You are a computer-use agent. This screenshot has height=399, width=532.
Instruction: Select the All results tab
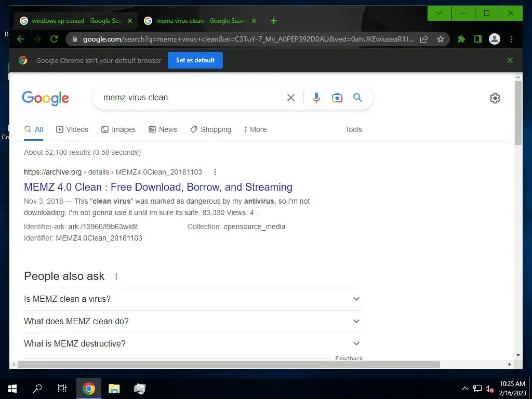pyautogui.click(x=34, y=129)
